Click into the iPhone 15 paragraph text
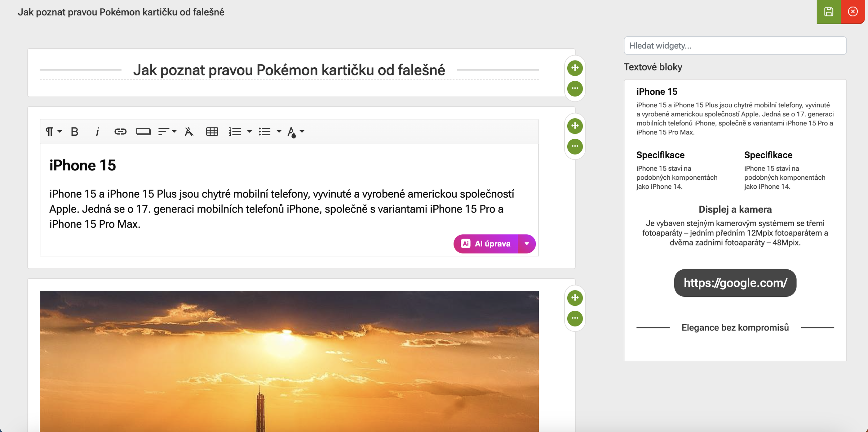The width and height of the screenshot is (868, 432). coord(282,209)
